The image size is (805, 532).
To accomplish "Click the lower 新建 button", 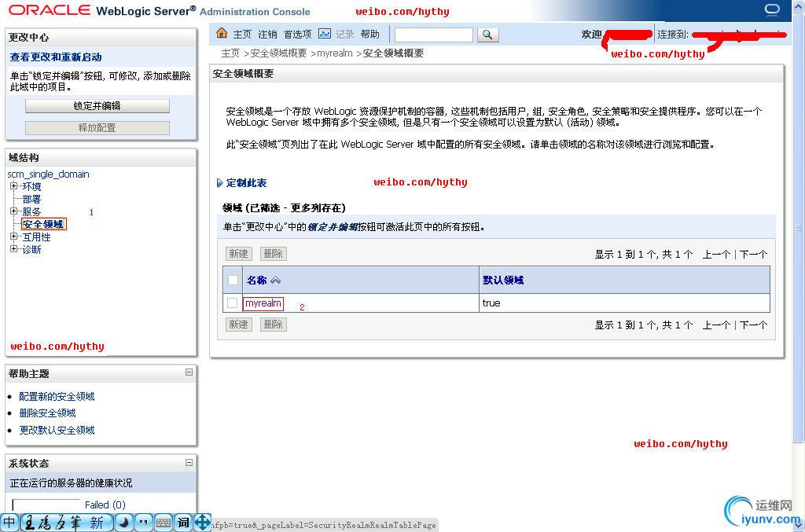I will click(239, 325).
